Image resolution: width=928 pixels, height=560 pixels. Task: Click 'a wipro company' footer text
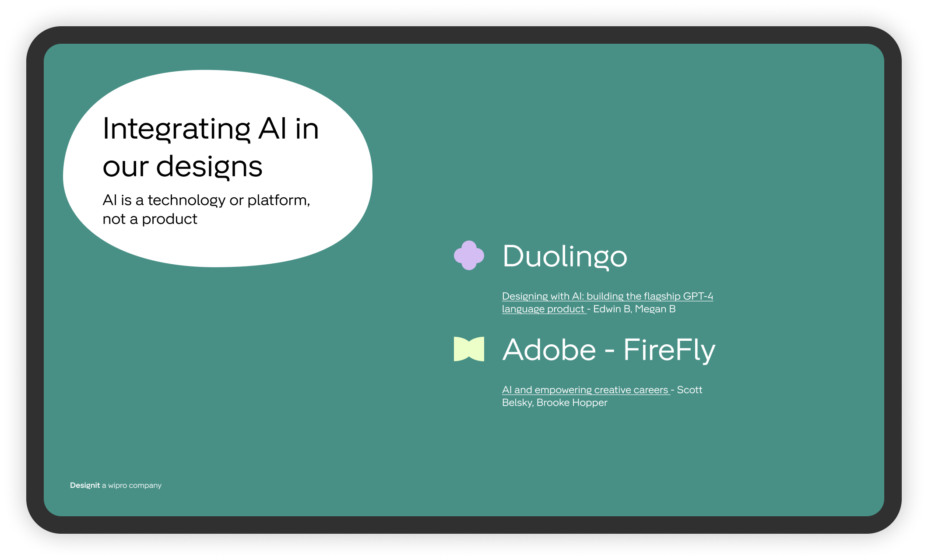click(x=132, y=485)
